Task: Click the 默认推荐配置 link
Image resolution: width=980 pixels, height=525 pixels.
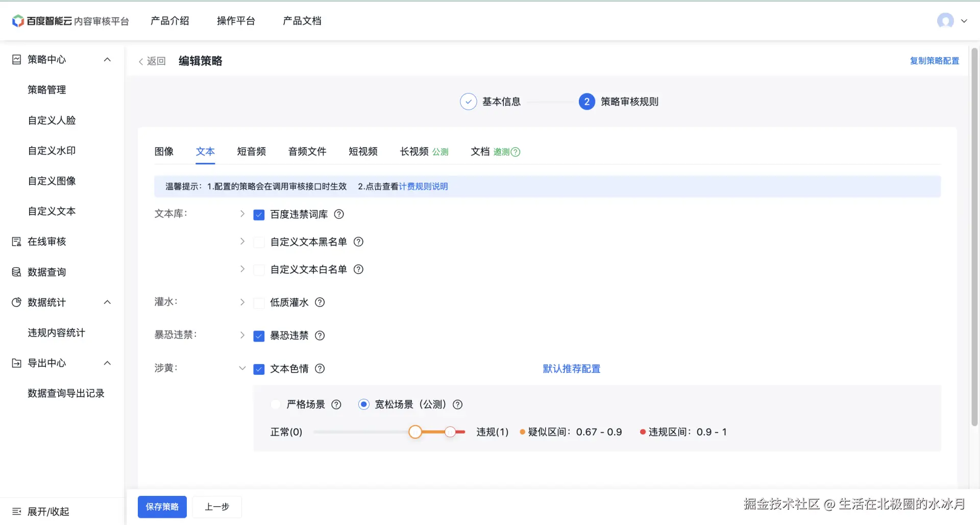Action: pos(572,369)
